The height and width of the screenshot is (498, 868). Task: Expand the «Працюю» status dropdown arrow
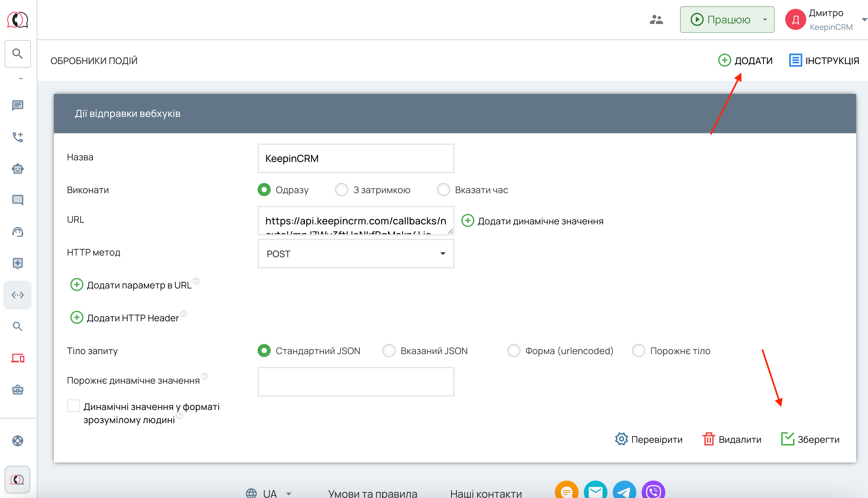(765, 19)
